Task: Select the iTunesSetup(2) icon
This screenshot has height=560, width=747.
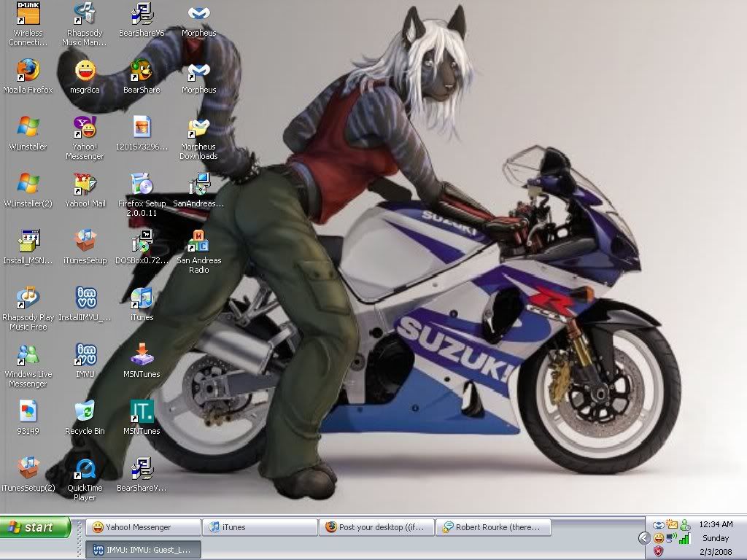Action: click(x=28, y=474)
